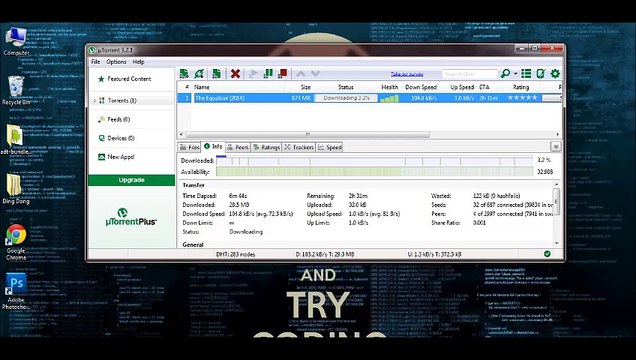This screenshot has height=360, width=636.
Task: Click the green Availability bar
Action: click(374, 171)
